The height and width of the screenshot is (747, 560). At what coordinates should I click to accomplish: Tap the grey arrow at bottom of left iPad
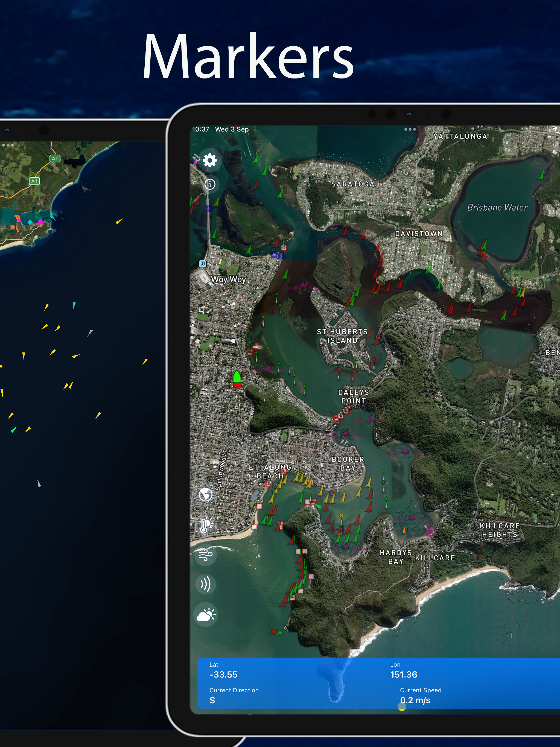click(x=39, y=483)
